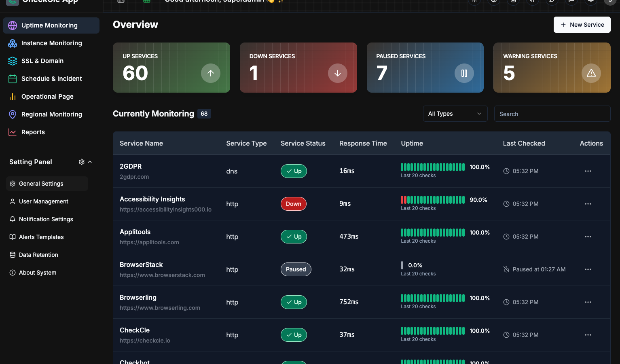
Task: Click the pause icon on Paused Services card
Action: [464, 73]
